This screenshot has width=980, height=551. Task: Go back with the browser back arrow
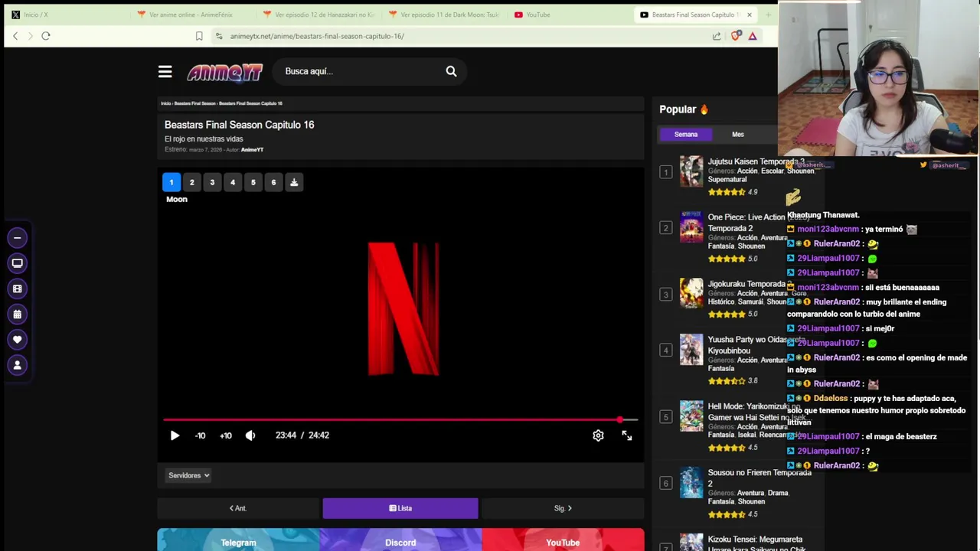pos(15,36)
